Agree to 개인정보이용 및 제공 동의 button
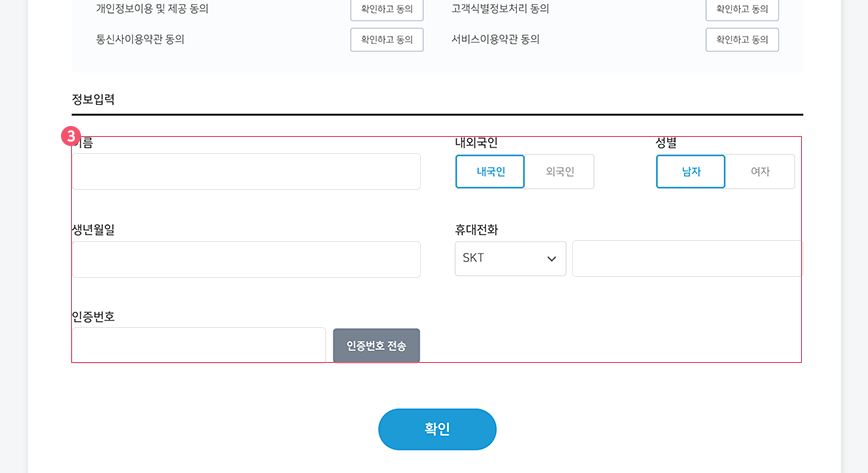The width and height of the screenshot is (868, 473). pos(387,9)
